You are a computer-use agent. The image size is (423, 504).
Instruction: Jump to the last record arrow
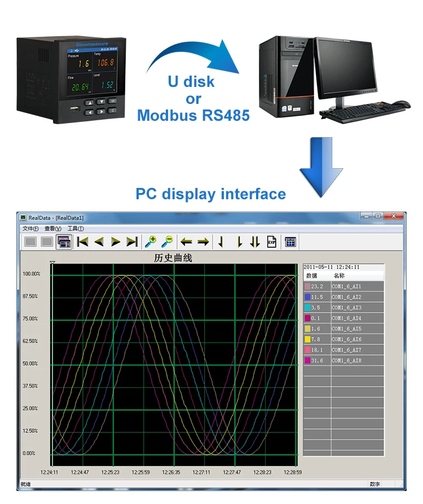132,242
